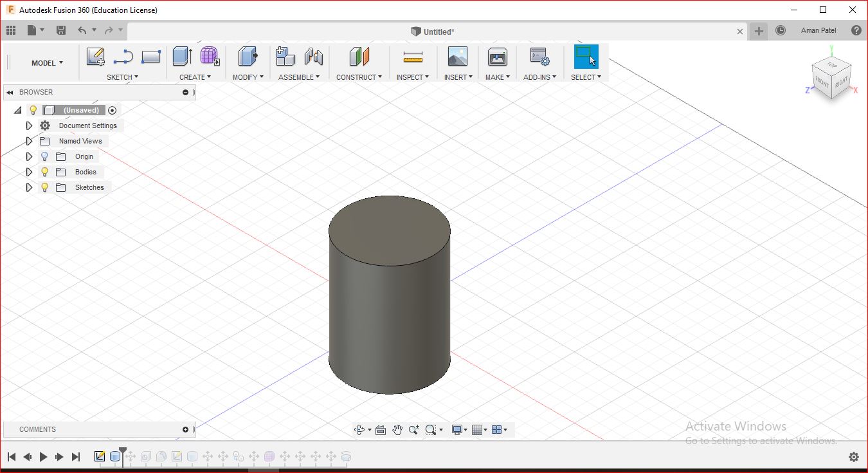
Task: Open the CREATE menu
Action: [195, 77]
